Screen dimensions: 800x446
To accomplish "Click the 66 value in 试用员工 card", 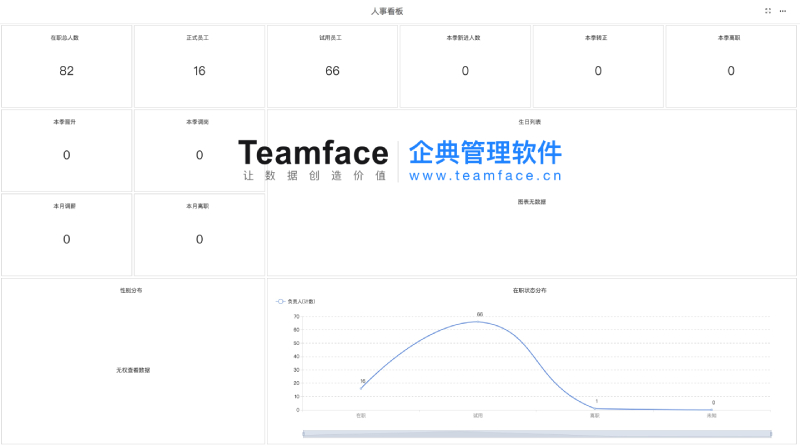I will pos(332,71).
